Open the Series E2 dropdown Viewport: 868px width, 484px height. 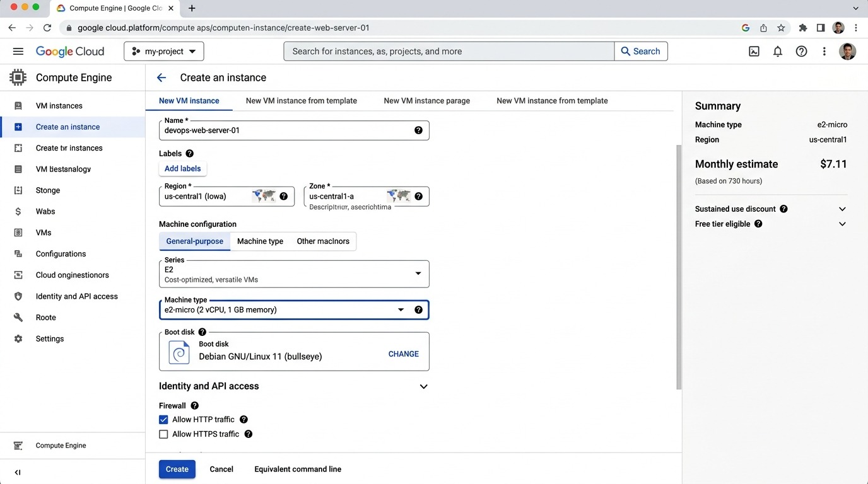294,274
